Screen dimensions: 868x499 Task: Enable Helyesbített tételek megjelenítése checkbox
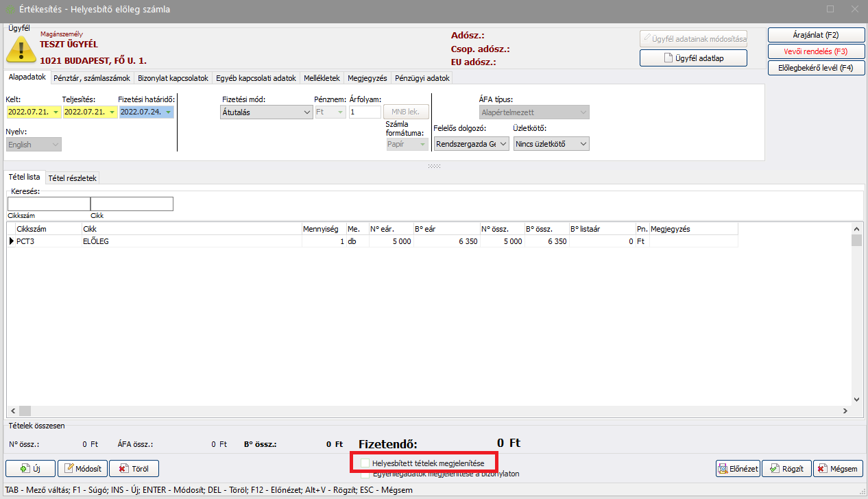coord(365,463)
